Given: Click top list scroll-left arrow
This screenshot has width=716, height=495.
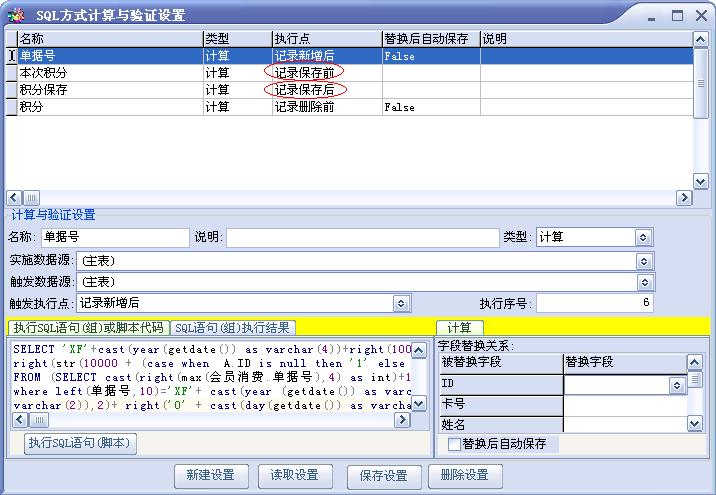Looking at the screenshot, I should pyautogui.click(x=13, y=198).
